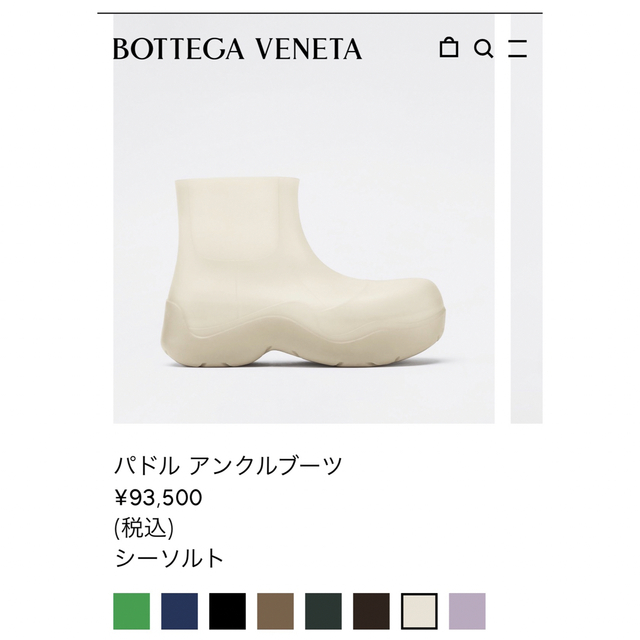Select the sea salt cream swatch

[x=419, y=611]
